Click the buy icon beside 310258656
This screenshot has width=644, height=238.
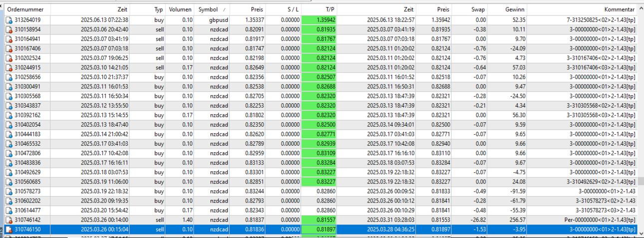[9, 77]
